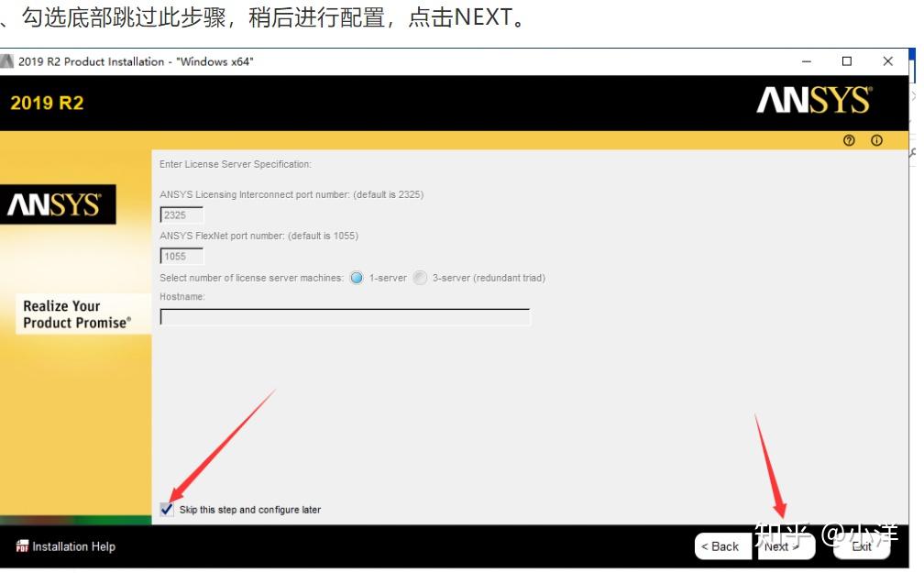Click the 2019 R2 version label

46,102
